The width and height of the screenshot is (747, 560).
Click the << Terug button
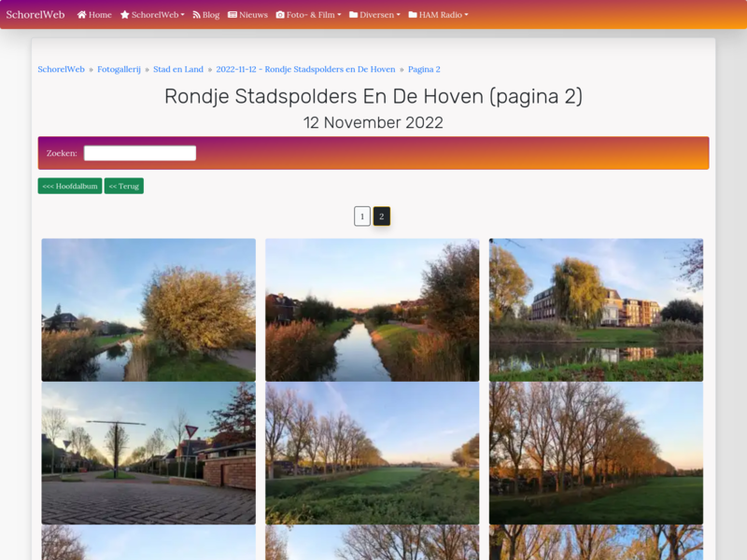coord(124,186)
